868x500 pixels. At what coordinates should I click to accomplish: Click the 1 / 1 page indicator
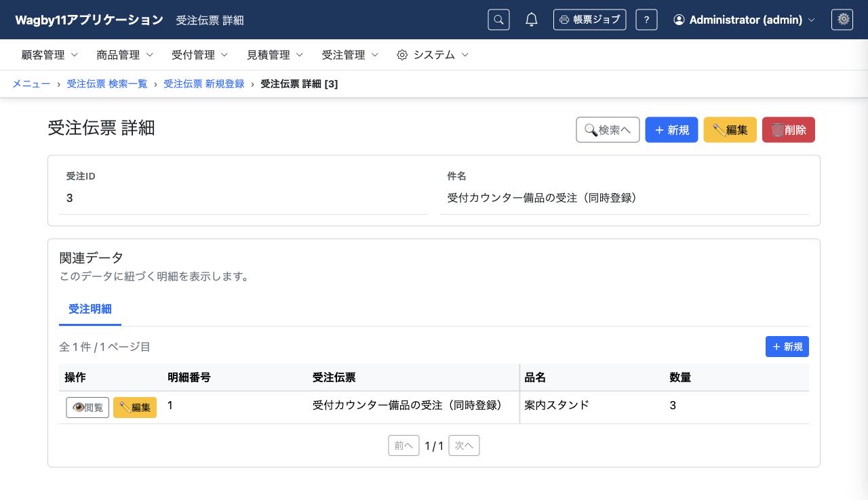(x=434, y=446)
